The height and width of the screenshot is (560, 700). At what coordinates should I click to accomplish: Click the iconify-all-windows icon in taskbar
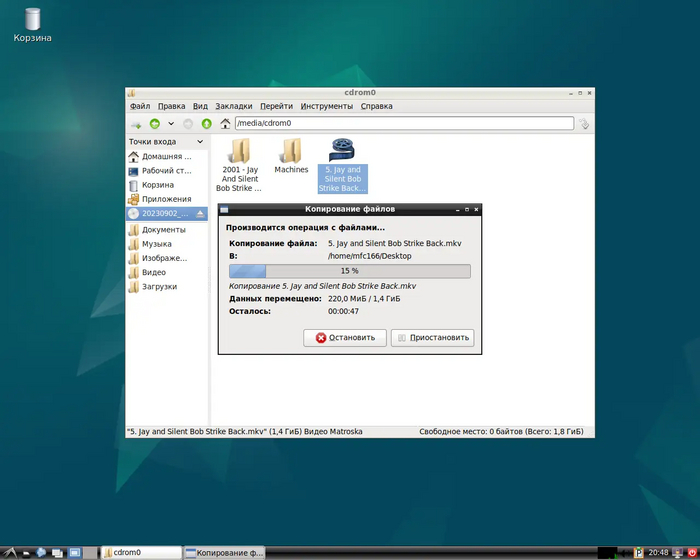[57, 553]
